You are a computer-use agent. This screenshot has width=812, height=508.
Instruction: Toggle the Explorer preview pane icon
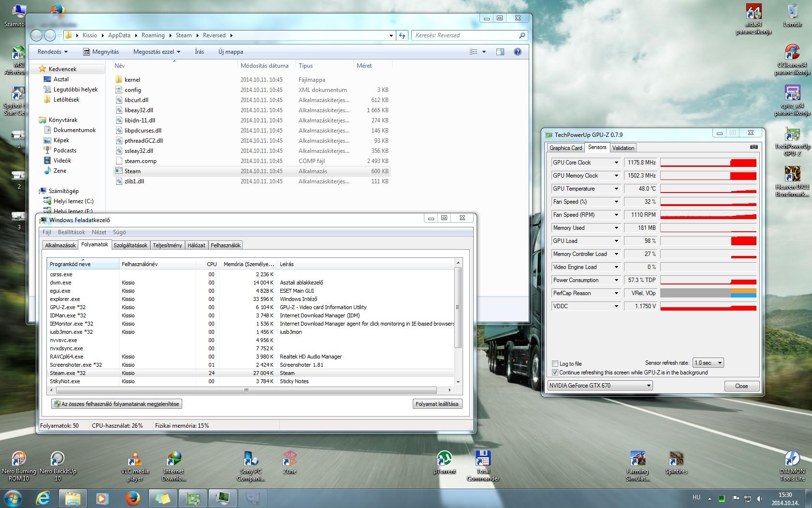click(x=500, y=52)
